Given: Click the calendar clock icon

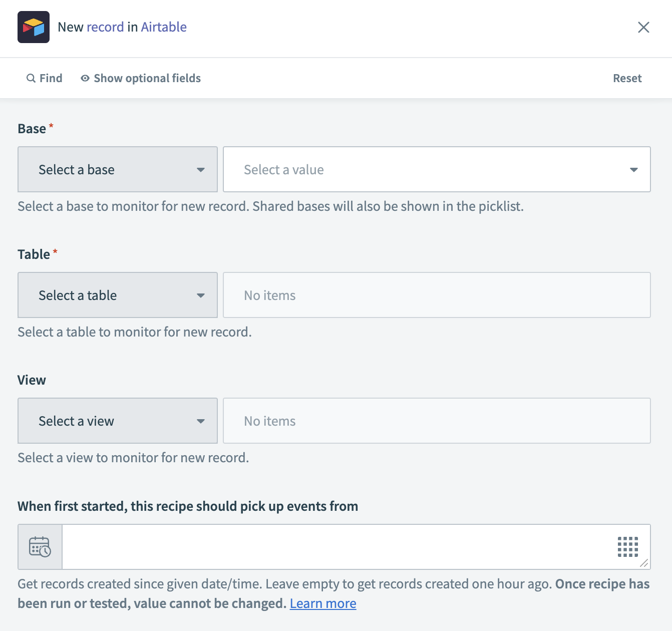Looking at the screenshot, I should (x=40, y=547).
